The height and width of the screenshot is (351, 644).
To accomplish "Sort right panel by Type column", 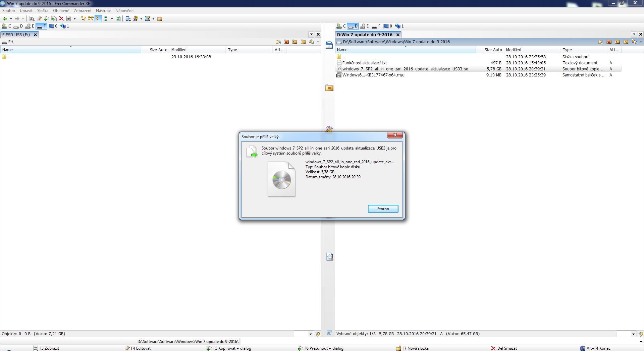I will point(584,50).
